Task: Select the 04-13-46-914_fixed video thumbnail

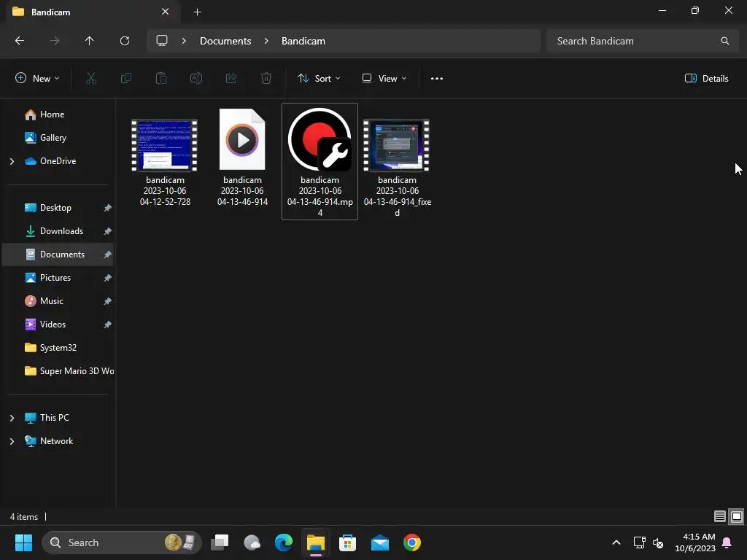Action: point(397,145)
